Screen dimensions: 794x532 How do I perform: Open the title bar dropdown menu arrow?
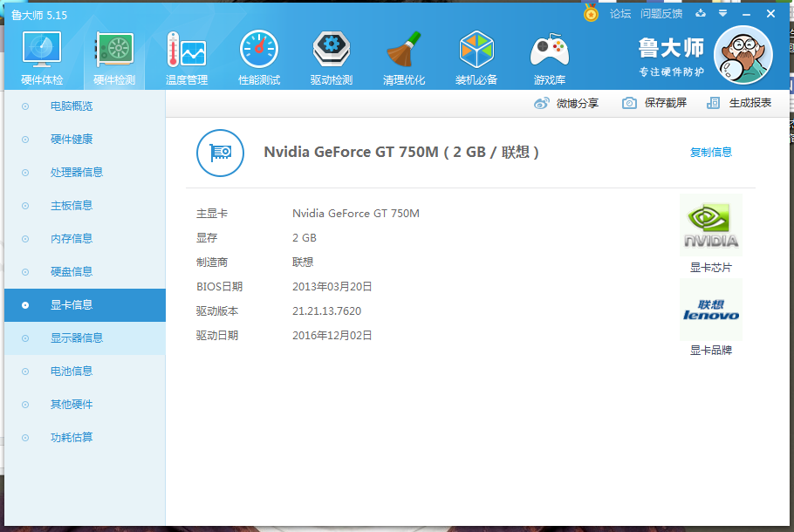[723, 14]
